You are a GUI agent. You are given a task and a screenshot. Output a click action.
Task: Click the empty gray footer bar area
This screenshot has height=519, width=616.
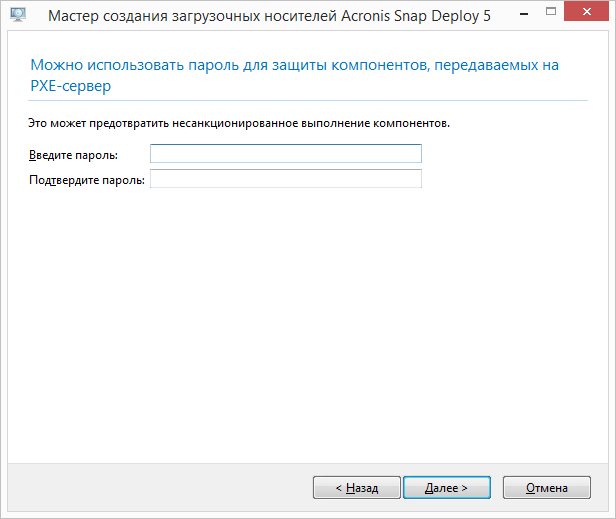click(157, 488)
